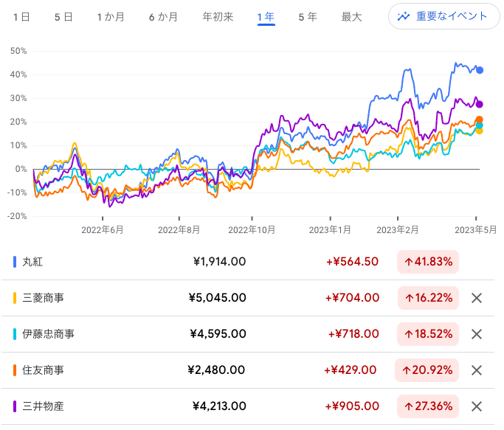The width and height of the screenshot is (504, 430).
Task: Click the ¥5,045.00 price value
Action: (x=218, y=297)
